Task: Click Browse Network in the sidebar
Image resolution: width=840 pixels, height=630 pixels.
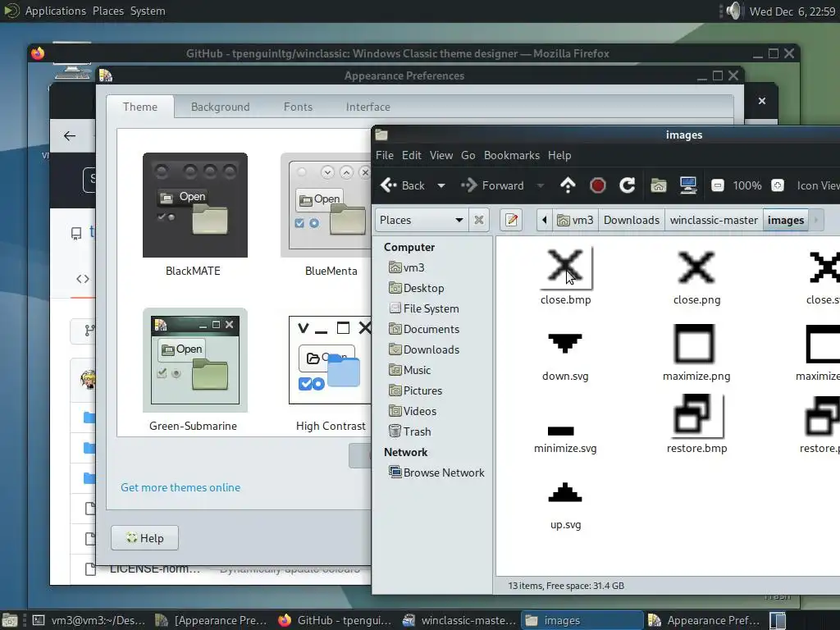Action: (436, 472)
